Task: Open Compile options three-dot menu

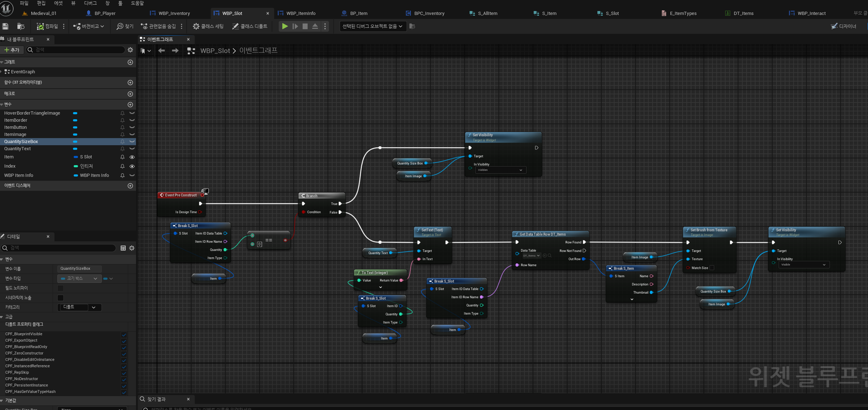Action: point(64,26)
